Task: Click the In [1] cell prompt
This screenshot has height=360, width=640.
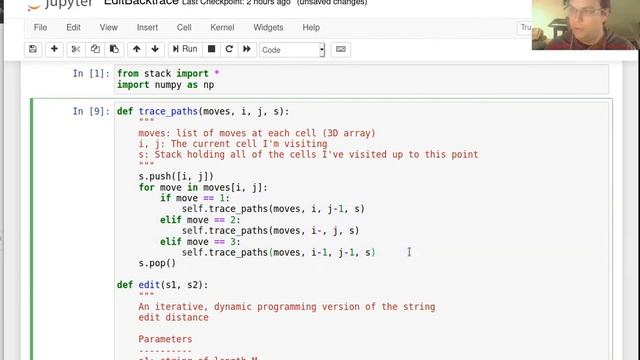Action: pyautogui.click(x=91, y=73)
